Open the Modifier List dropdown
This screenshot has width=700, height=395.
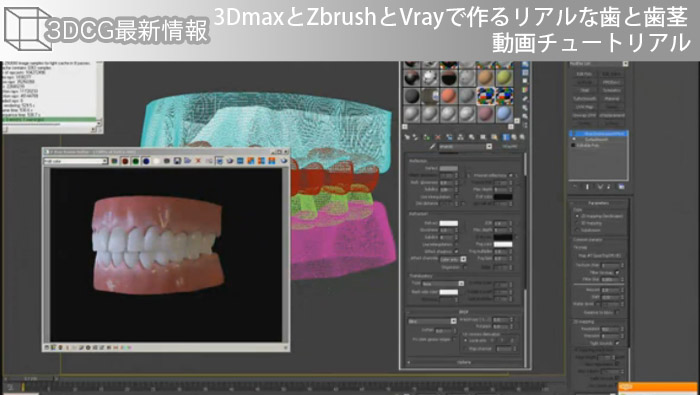598,64
